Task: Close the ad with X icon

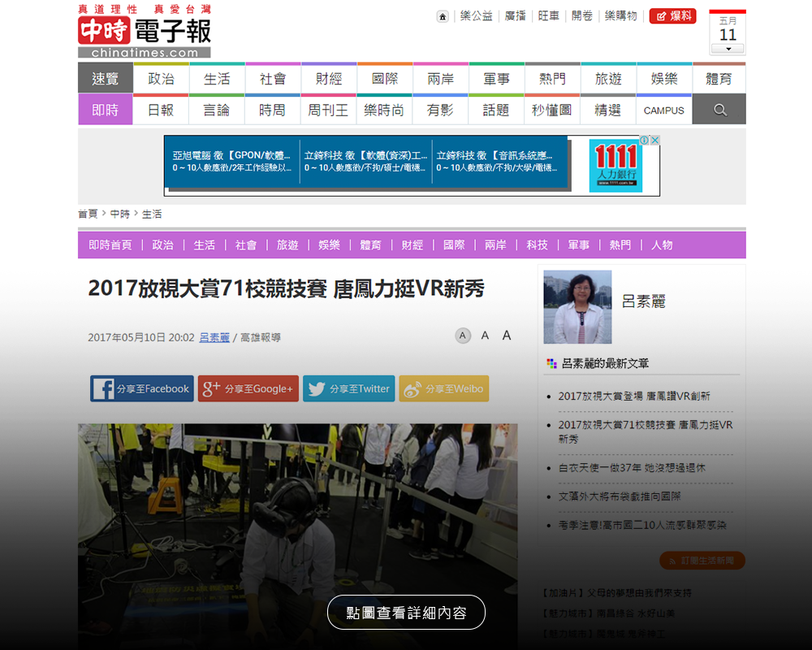Action: [x=654, y=141]
